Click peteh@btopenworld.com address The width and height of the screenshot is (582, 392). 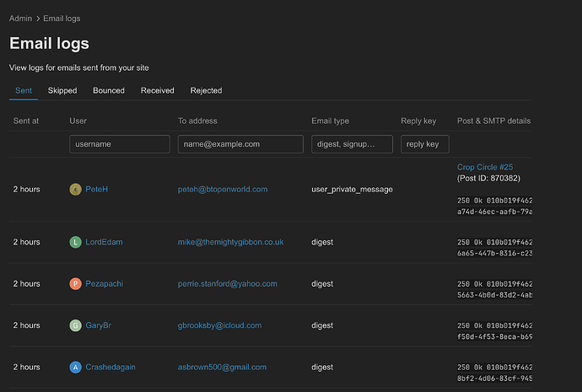point(223,189)
